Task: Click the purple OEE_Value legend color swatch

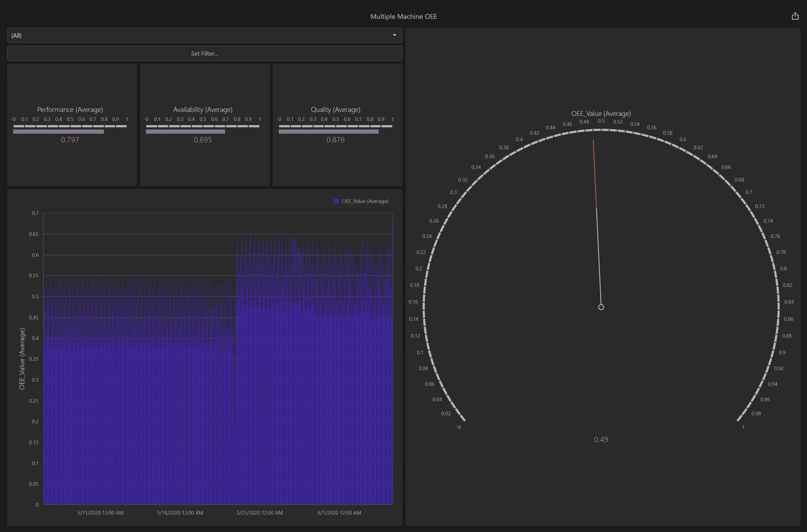Action: pyautogui.click(x=336, y=201)
